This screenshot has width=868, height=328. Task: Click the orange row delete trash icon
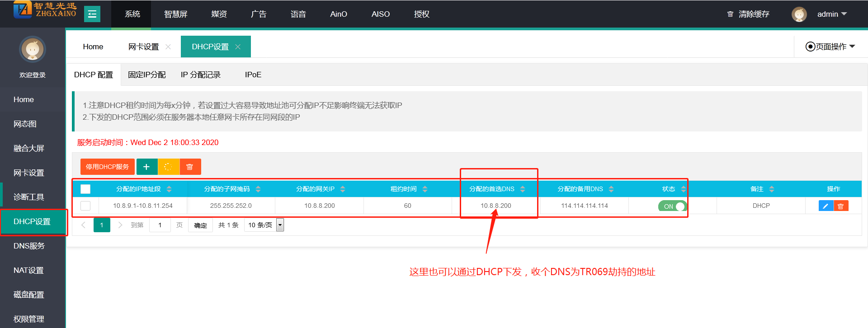tap(841, 206)
